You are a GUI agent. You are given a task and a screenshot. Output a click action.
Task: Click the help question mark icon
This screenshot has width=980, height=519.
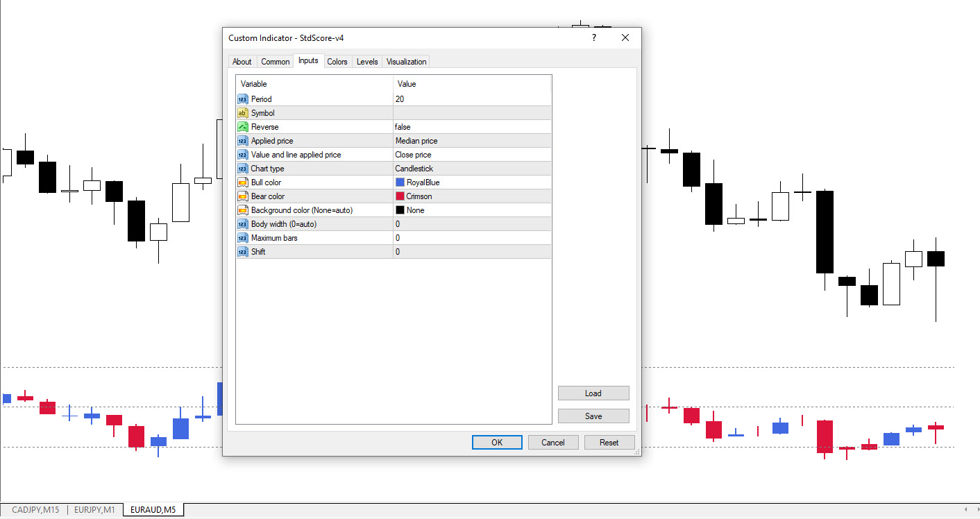[594, 38]
